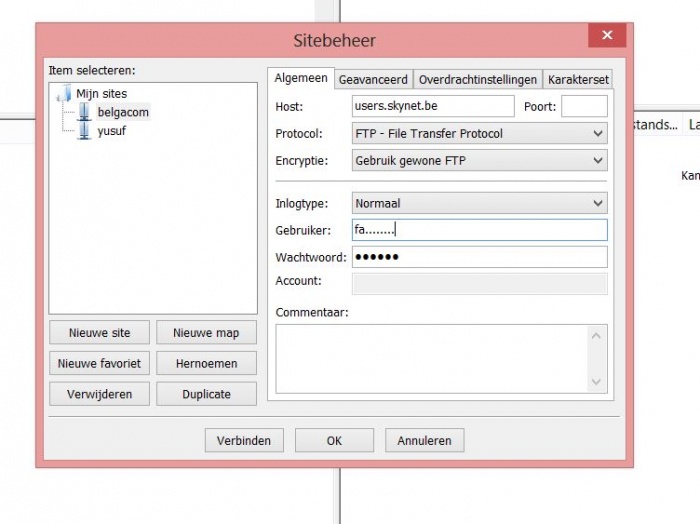Click the Annuleren button
Screen dimensions: 700x524
click(x=425, y=441)
